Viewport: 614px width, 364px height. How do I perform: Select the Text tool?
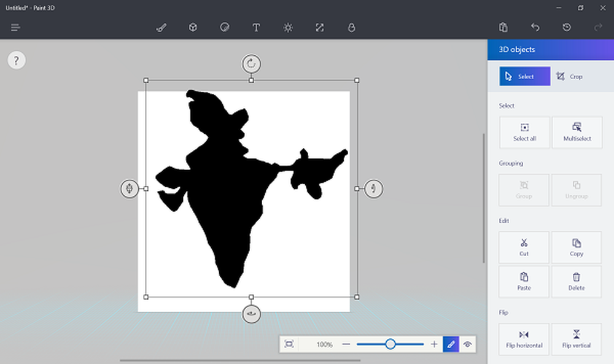[256, 28]
